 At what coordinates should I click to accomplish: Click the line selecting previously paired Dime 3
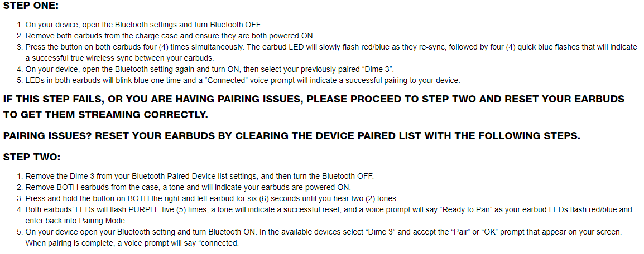209,69
